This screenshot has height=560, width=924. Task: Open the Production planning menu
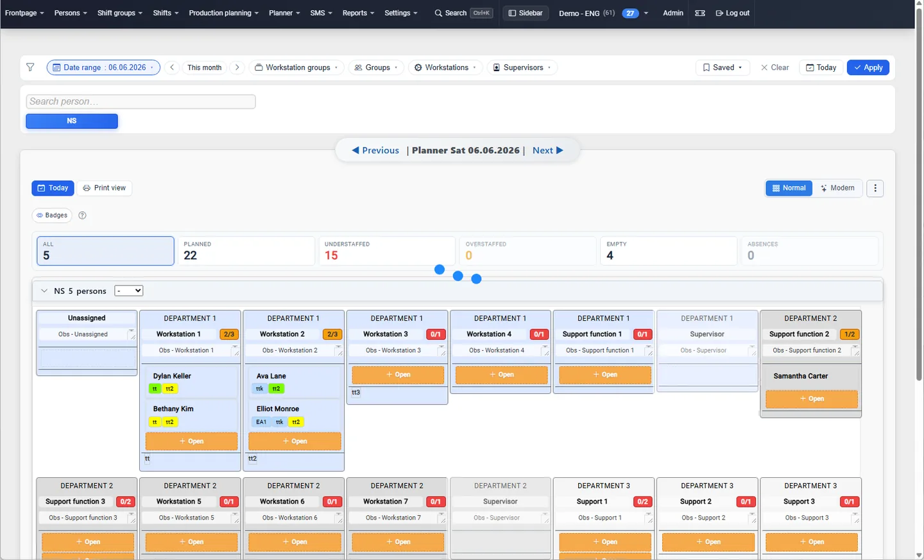(x=224, y=13)
